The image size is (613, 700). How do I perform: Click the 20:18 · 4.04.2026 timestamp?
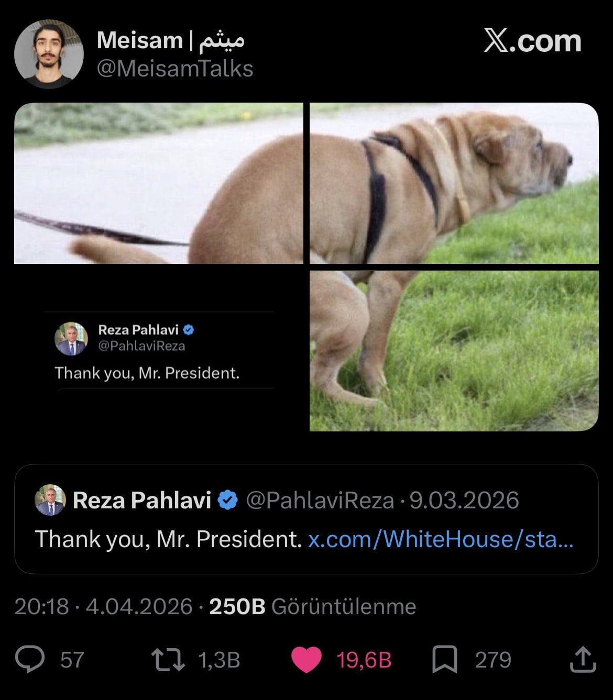tap(103, 606)
